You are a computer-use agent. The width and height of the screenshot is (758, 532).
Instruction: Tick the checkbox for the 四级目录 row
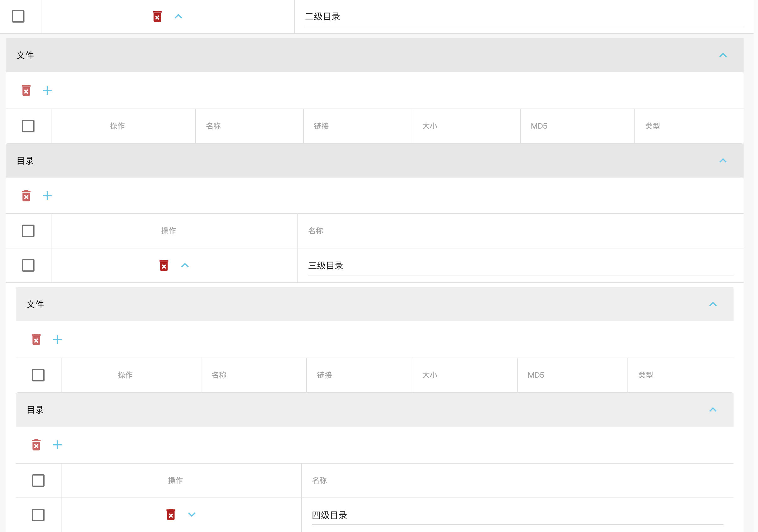pyautogui.click(x=38, y=515)
